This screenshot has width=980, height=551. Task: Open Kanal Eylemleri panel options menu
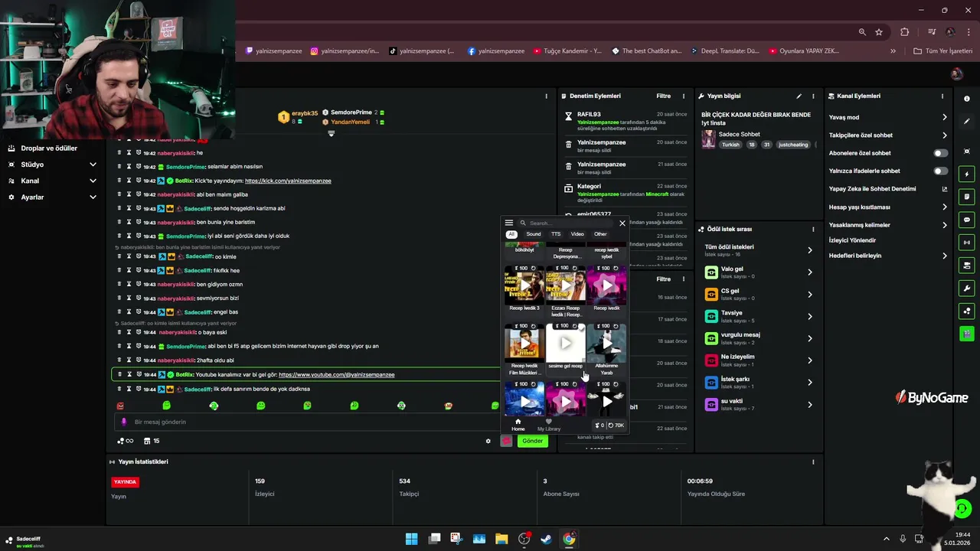click(942, 96)
